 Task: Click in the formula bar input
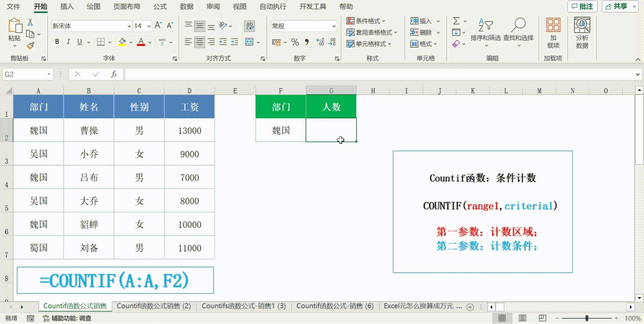(379, 74)
